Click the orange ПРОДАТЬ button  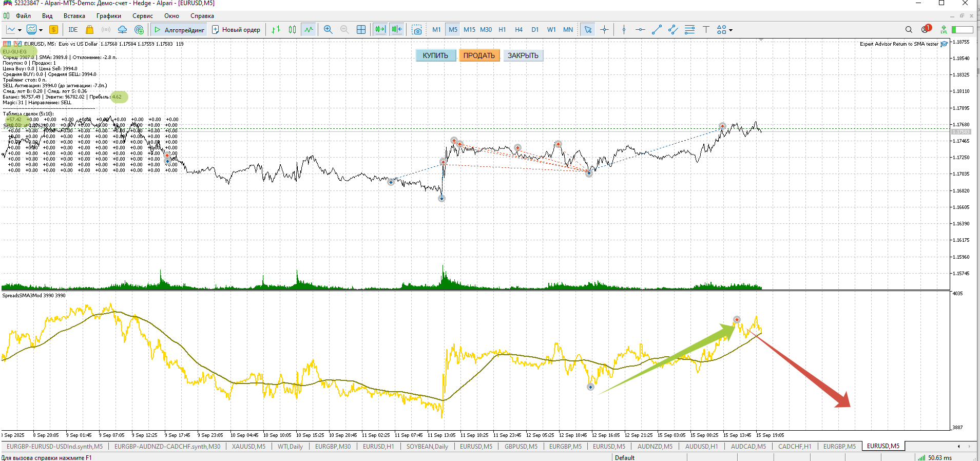(x=479, y=55)
